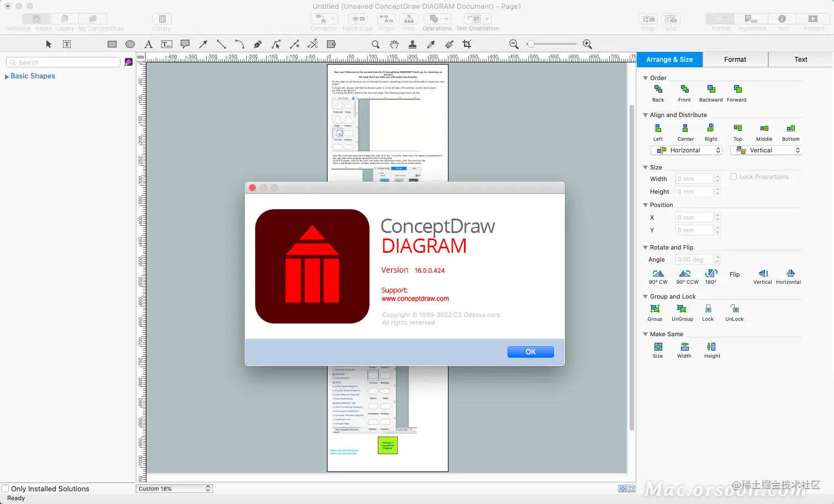Flip Vertical icon
The width and height of the screenshot is (834, 504).
click(x=763, y=273)
